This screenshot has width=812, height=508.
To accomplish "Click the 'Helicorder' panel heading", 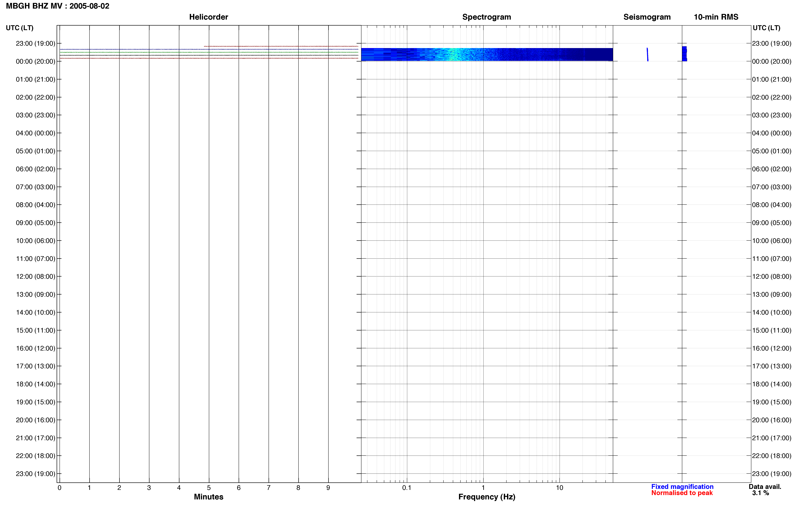I will [209, 17].
